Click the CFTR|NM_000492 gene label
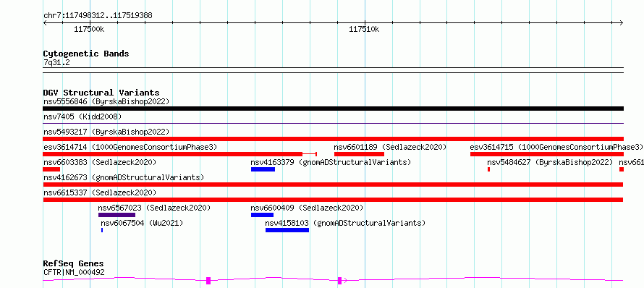This screenshot has width=644, height=288. [x=74, y=272]
